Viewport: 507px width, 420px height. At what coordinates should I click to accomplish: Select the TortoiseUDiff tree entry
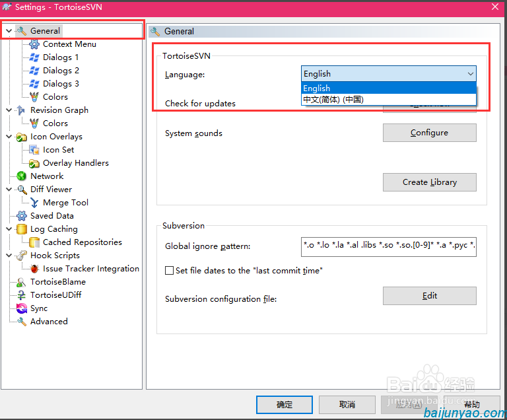[x=55, y=295]
